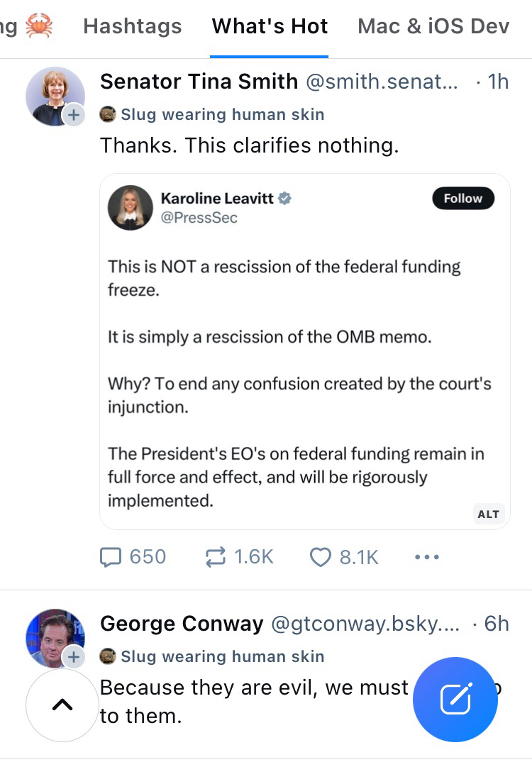The image size is (532, 767).
Task: Compose a new post
Action: (455, 700)
